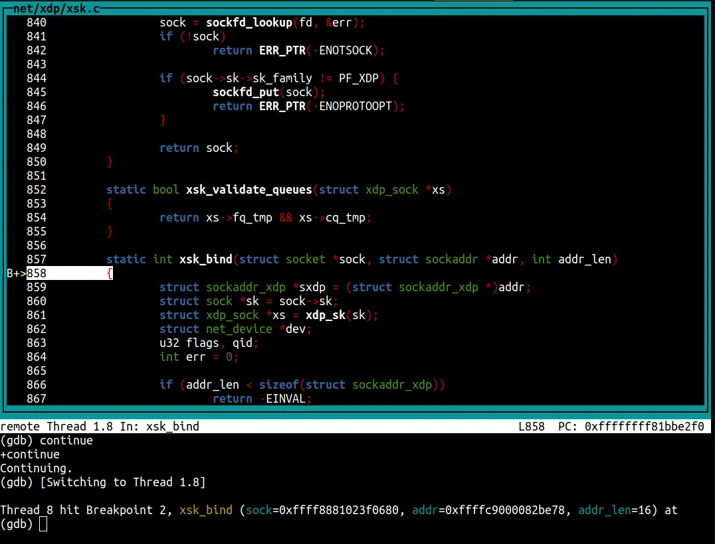Image resolution: width=715 pixels, height=544 pixels.
Task: Click ENOTSOCK on line 842
Action: tap(345, 51)
